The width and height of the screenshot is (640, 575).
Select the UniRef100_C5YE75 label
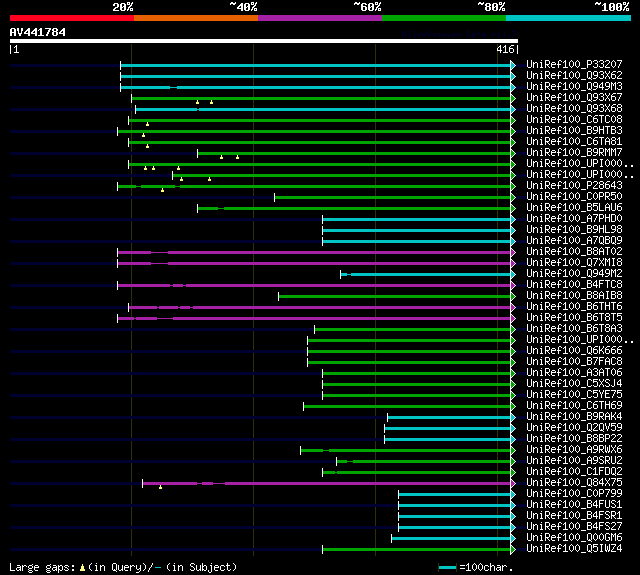[574, 395]
